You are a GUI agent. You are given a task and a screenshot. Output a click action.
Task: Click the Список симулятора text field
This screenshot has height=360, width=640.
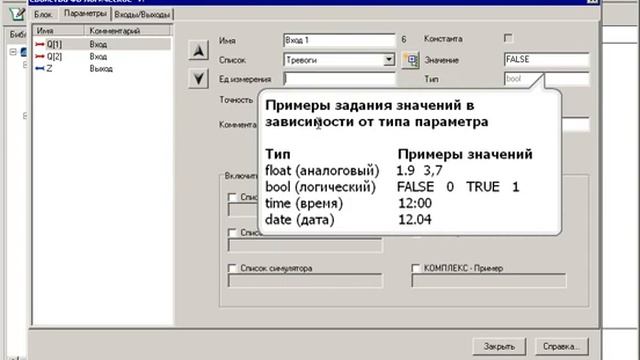(305, 281)
